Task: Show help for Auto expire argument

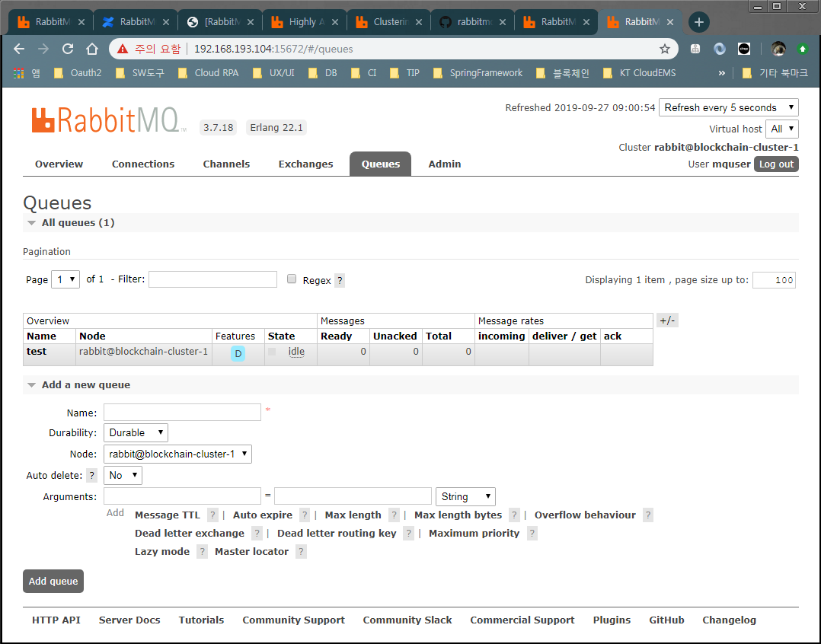Action: (305, 515)
